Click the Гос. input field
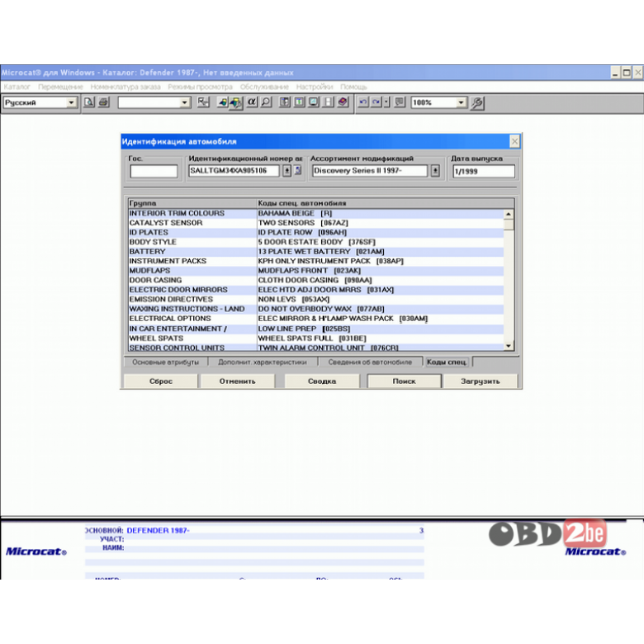 click(154, 171)
